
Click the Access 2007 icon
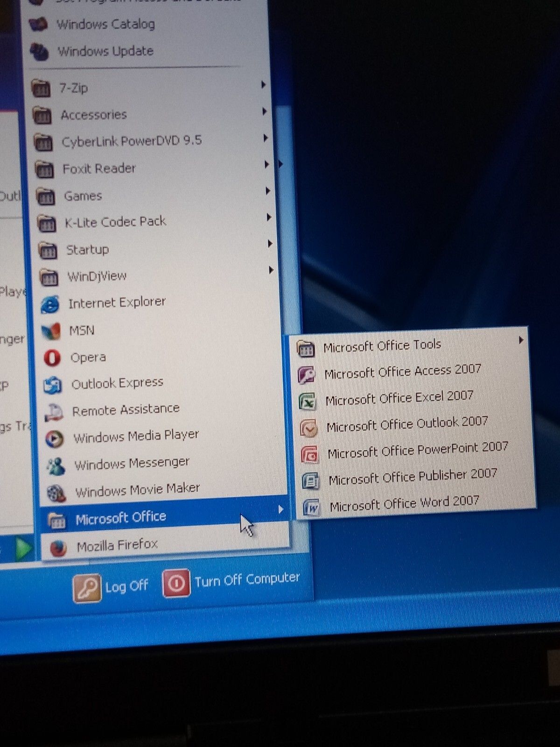[x=307, y=375]
